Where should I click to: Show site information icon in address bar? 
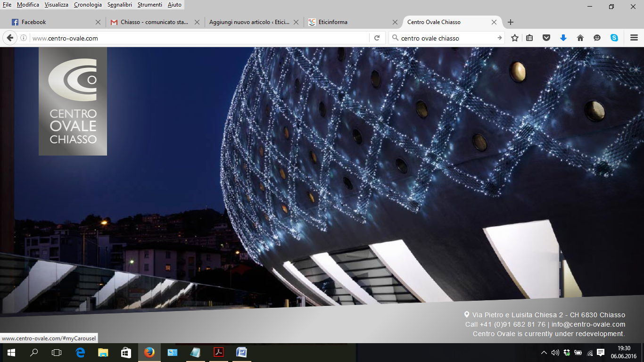coord(24,38)
